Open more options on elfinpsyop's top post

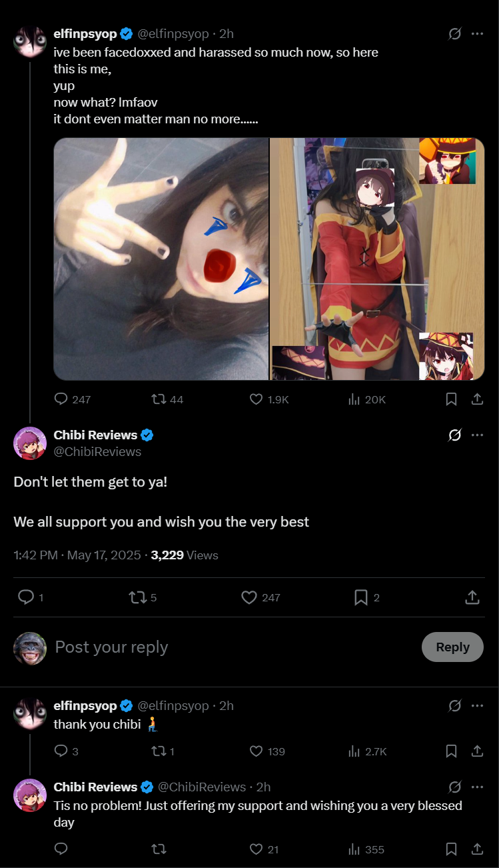[x=477, y=34]
